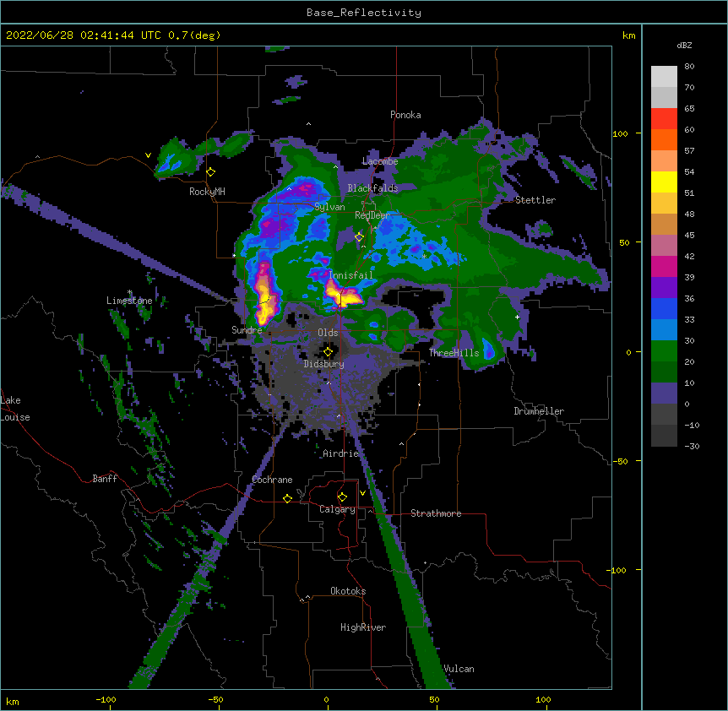Viewport: 728px width, 711px height.
Task: Click the Airdrie city label
Action: [341, 453]
